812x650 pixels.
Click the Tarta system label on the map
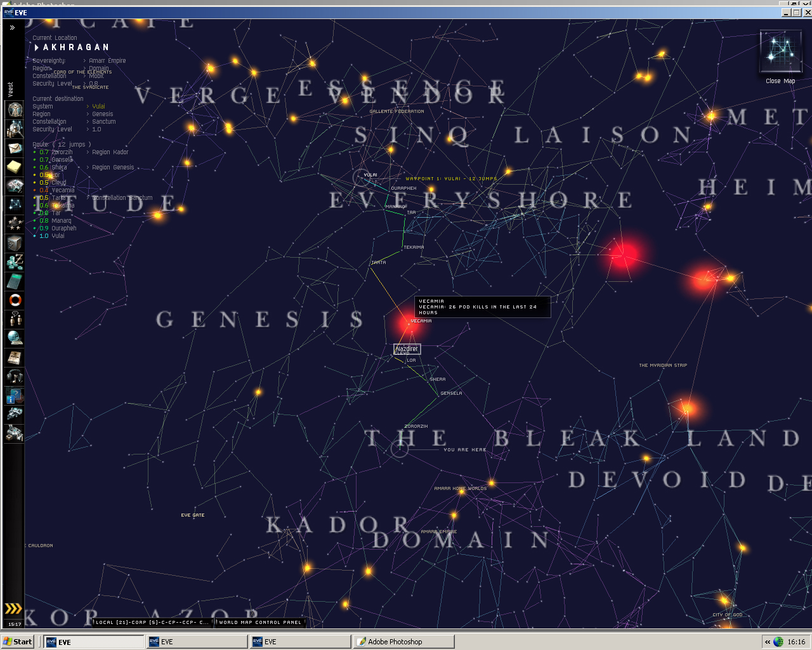[x=379, y=262]
